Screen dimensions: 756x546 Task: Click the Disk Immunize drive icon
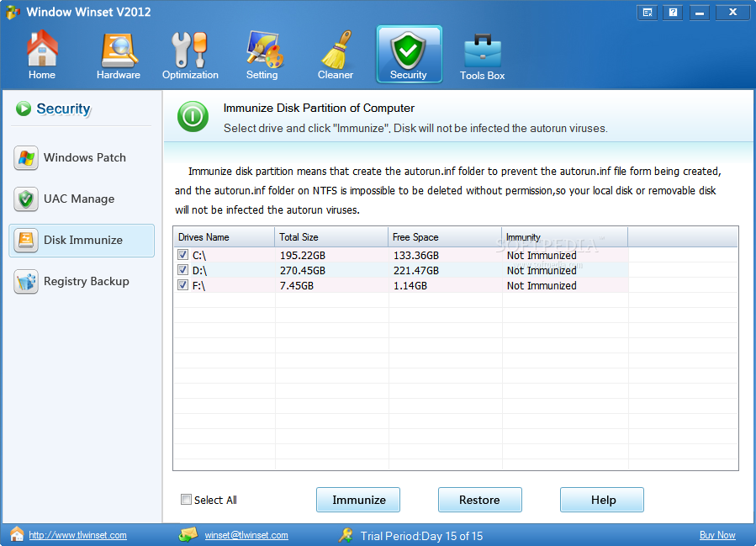pos(26,241)
